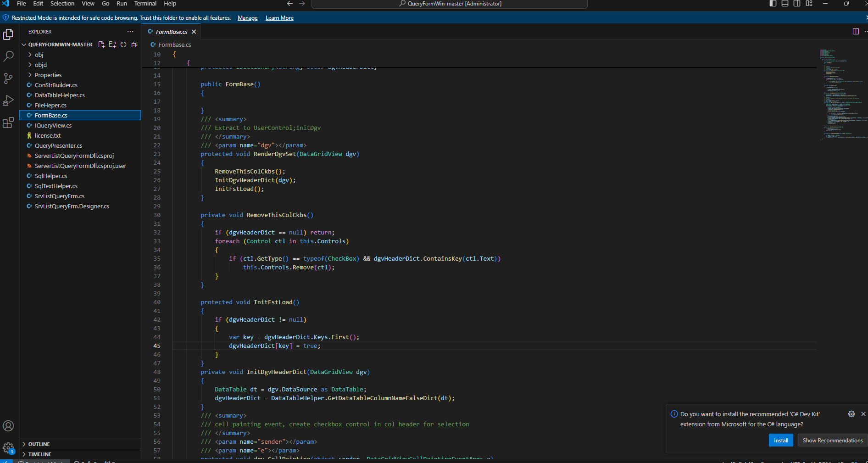Screen dimensions: 868x463
Task: Open the Explorer view in activity bar
Action: pos(8,34)
